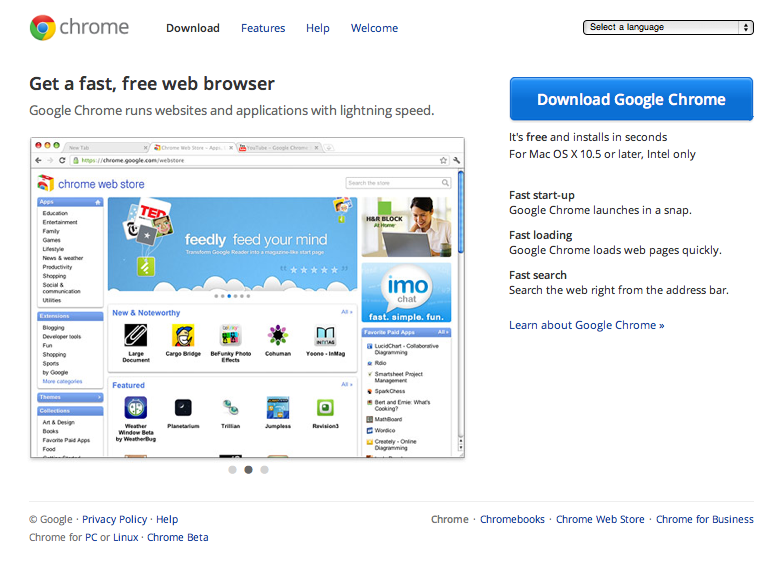Image resolution: width=783 pixels, height=576 pixels.
Task: Click the Cohuman app icon
Action: [x=278, y=335]
